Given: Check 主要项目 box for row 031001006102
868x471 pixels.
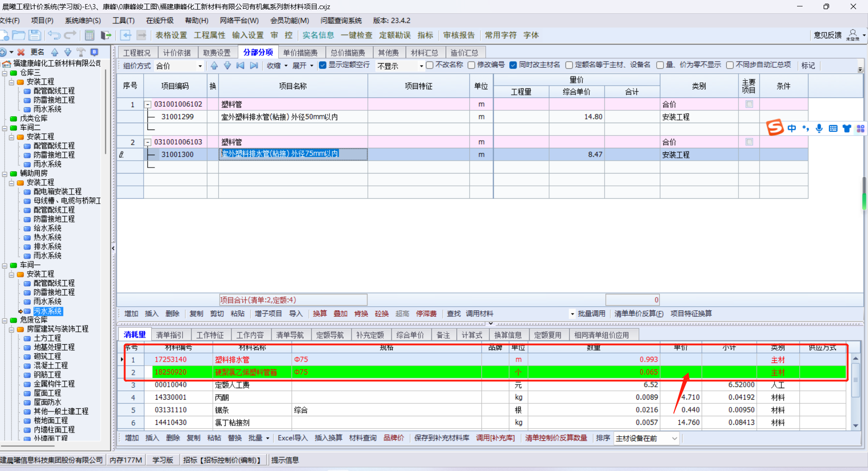Looking at the screenshot, I should click(749, 104).
